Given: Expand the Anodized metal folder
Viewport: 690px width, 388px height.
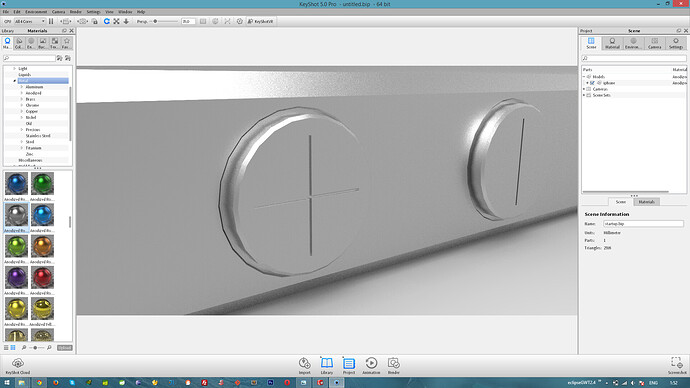Looking at the screenshot, I should (x=22, y=93).
